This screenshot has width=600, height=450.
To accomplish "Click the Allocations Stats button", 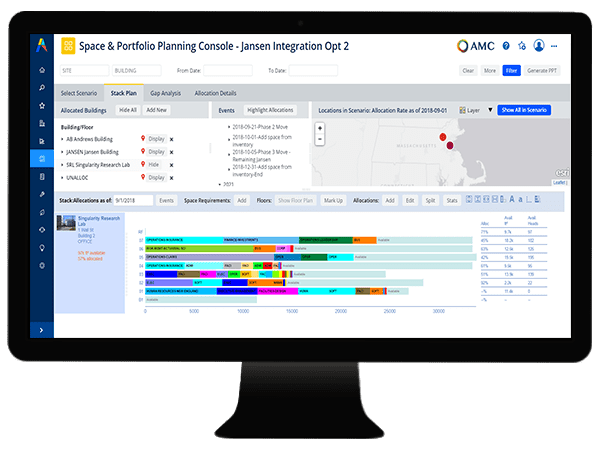I will pyautogui.click(x=452, y=201).
